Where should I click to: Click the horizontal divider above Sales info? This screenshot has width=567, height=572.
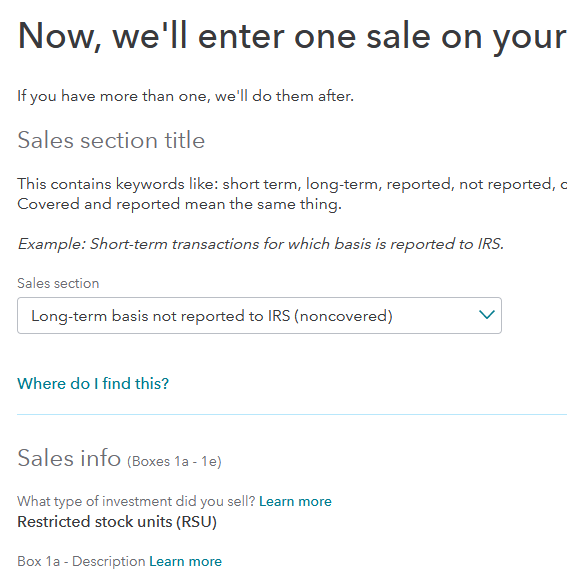coord(292,414)
